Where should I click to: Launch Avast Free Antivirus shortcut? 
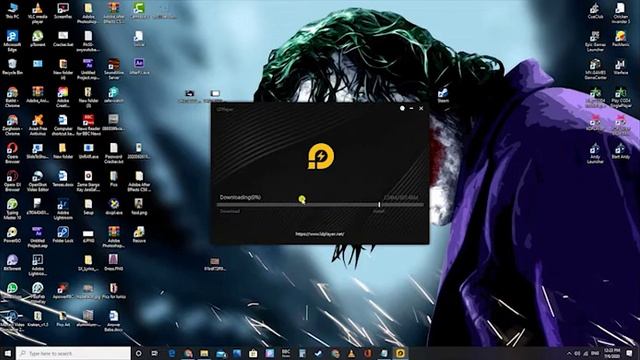click(x=38, y=125)
